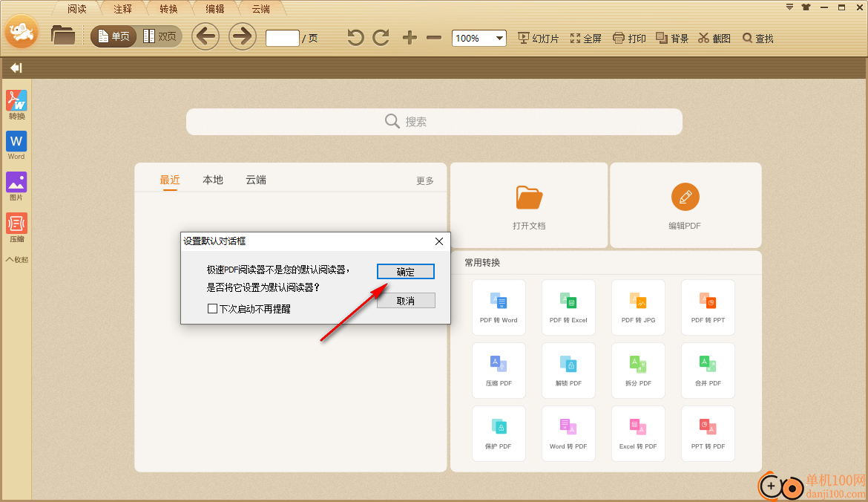The height and width of the screenshot is (502, 868).
Task: Close the 设置默认对话框 dialog
Action: (x=439, y=241)
